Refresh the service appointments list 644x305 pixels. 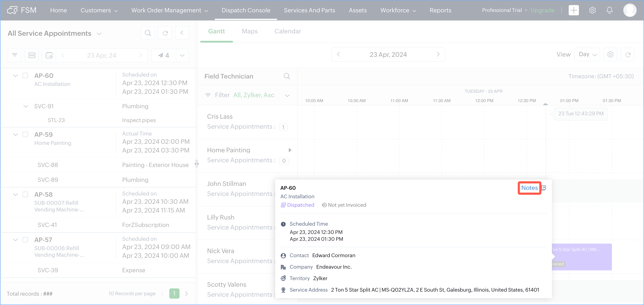click(165, 33)
